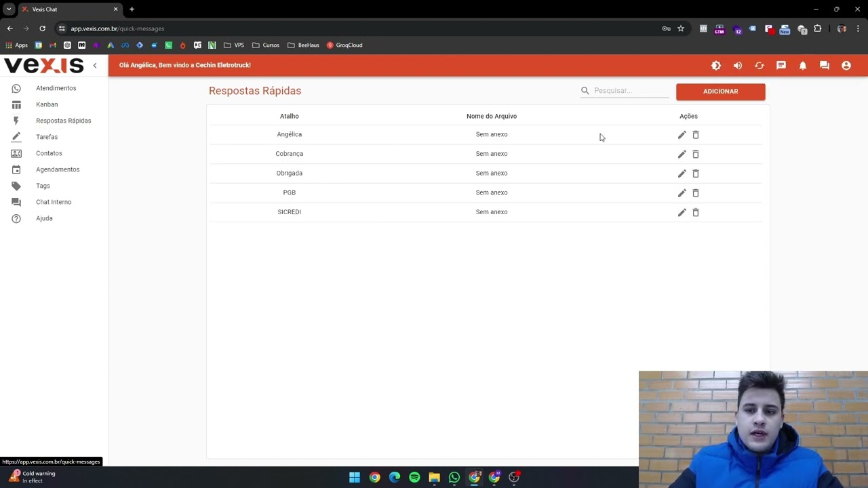The height and width of the screenshot is (488, 868).
Task: Open Chat Interno in the sidebar
Action: point(54,202)
